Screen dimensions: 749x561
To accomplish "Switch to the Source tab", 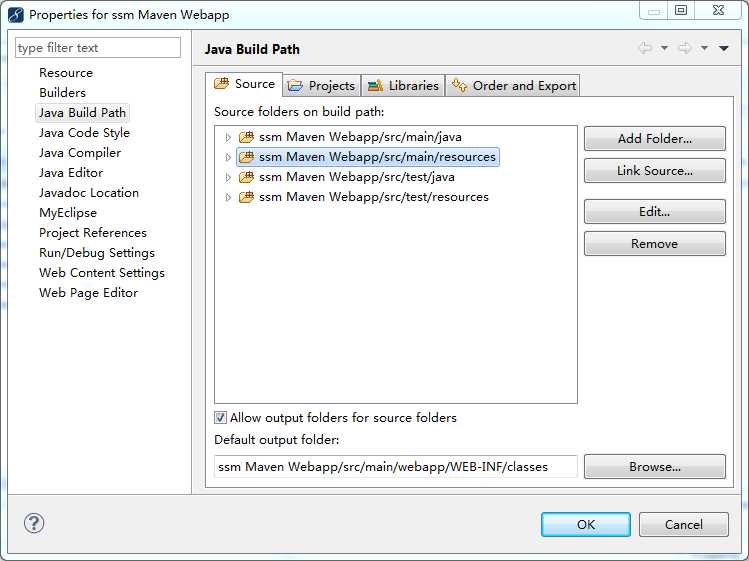I will coord(244,84).
